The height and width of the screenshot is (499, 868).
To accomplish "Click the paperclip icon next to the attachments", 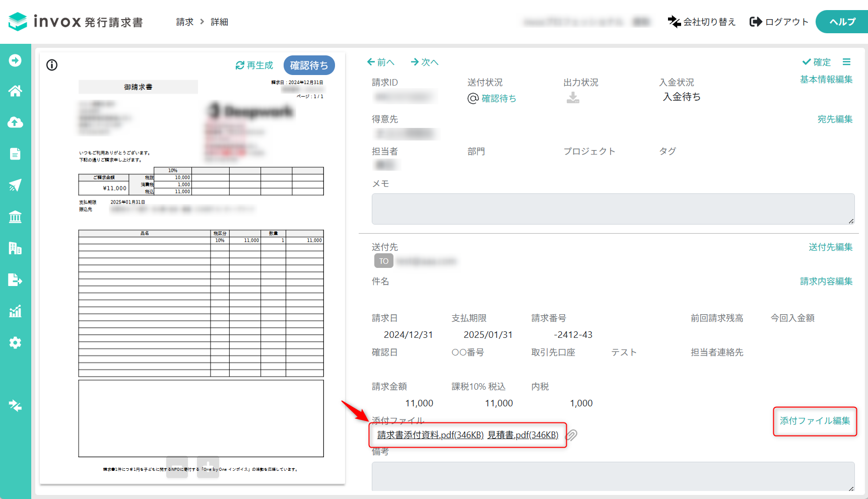I will point(572,435).
